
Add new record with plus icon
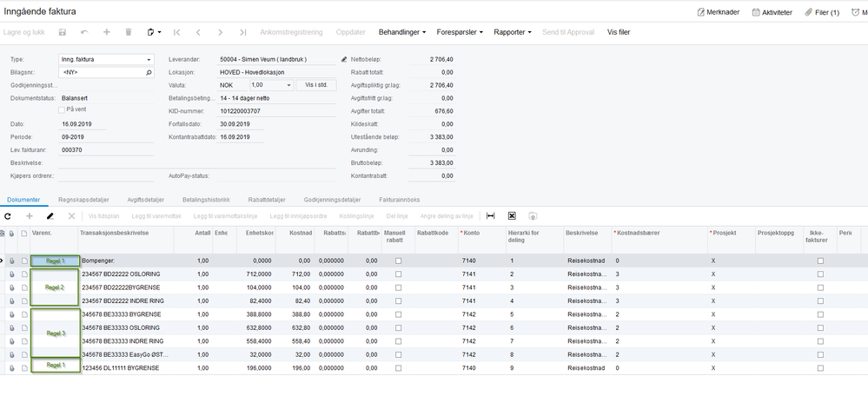pyautogui.click(x=107, y=33)
